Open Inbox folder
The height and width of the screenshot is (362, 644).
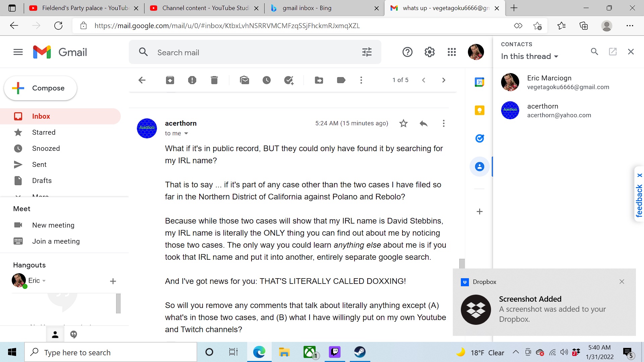60,116
